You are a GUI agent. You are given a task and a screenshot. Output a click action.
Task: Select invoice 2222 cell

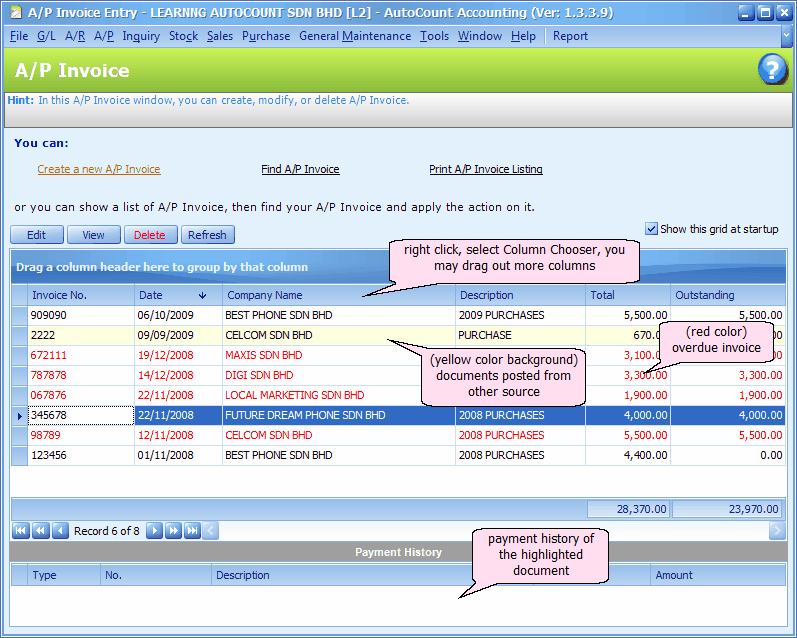click(81, 336)
